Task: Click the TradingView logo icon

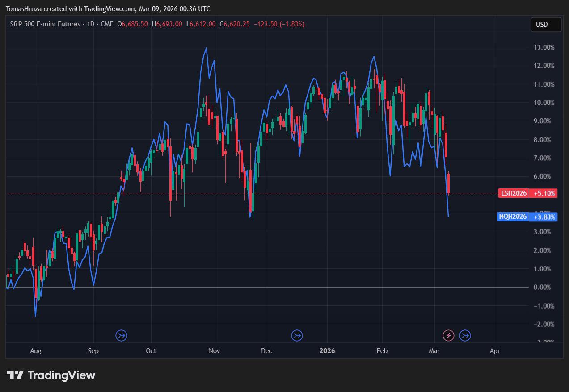Action: 15,375
